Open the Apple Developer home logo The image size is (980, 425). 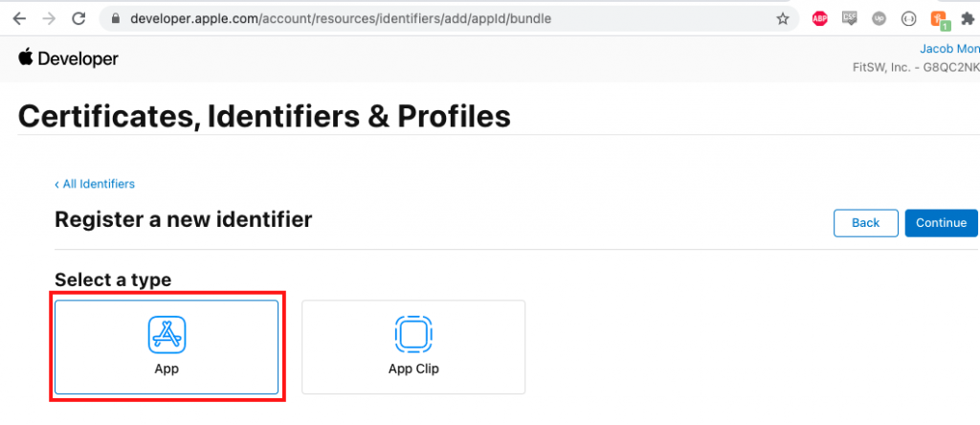point(68,58)
